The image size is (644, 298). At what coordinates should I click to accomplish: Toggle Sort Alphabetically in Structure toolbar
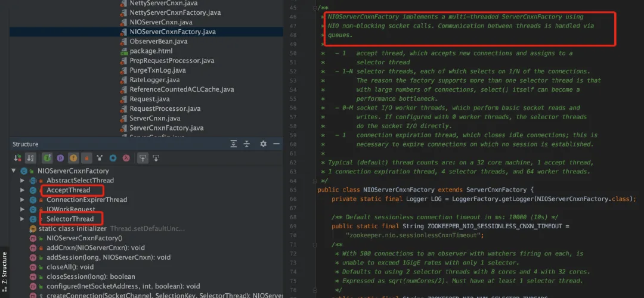click(x=30, y=157)
